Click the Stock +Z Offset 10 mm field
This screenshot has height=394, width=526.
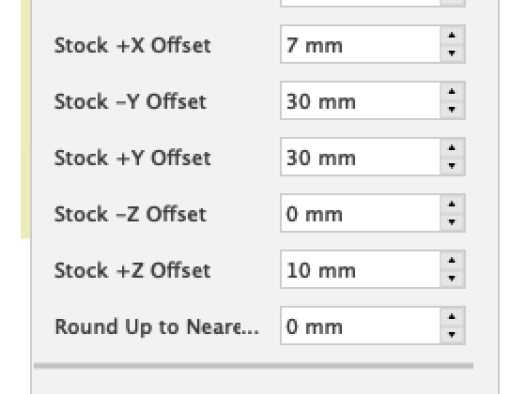(x=360, y=270)
